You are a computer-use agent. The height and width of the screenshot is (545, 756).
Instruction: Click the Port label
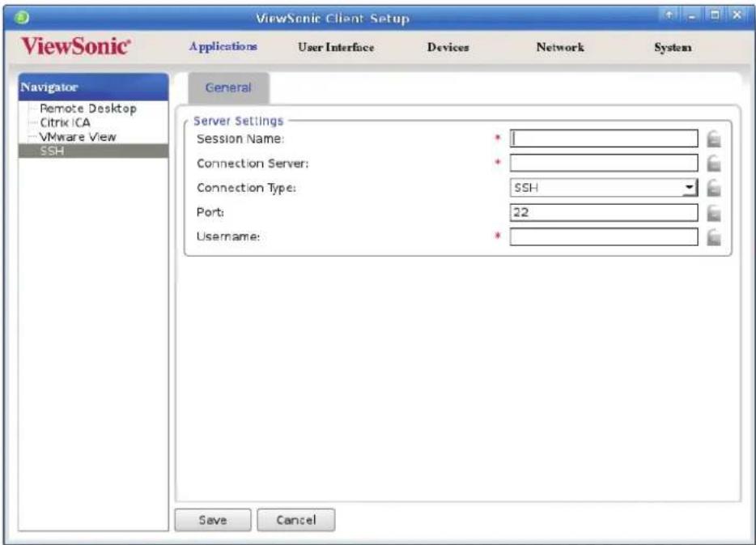point(210,212)
